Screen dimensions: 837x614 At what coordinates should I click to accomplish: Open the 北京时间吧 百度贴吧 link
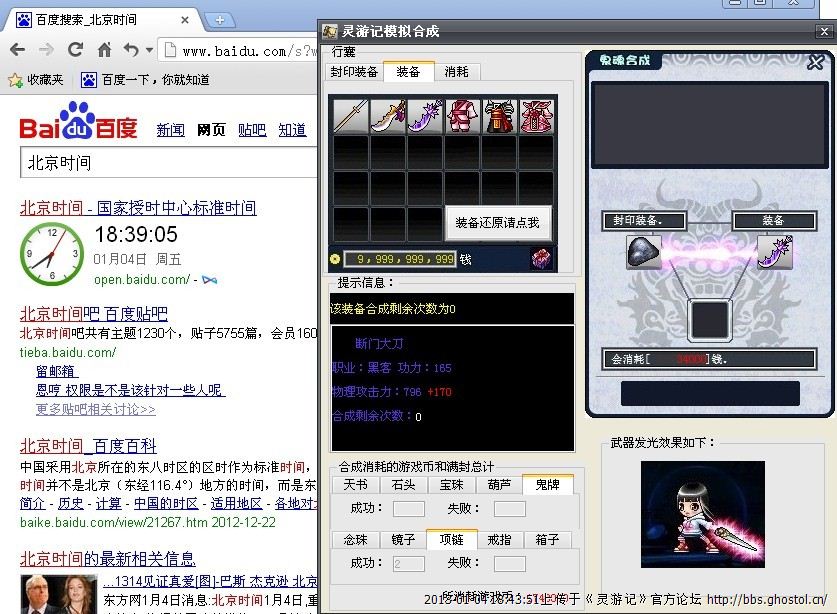tap(94, 313)
